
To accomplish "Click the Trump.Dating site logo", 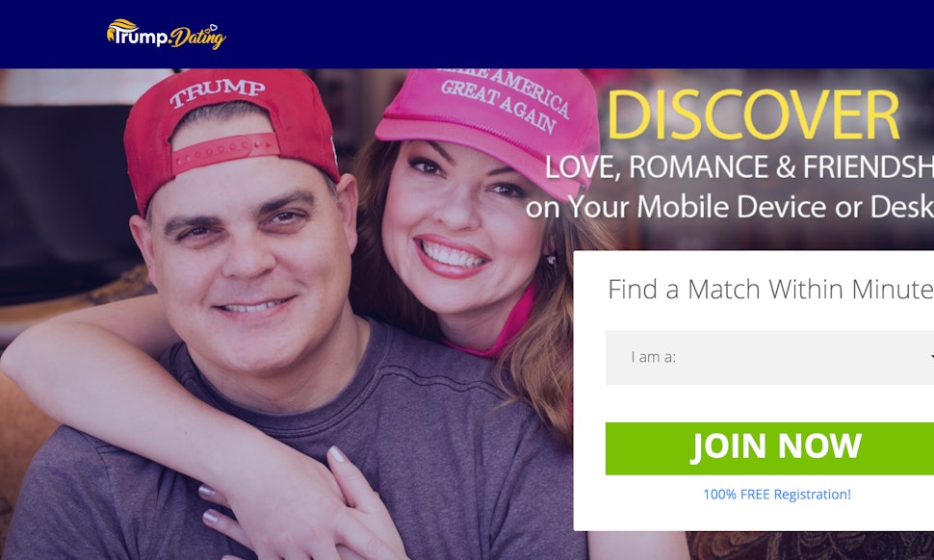I will [x=167, y=34].
